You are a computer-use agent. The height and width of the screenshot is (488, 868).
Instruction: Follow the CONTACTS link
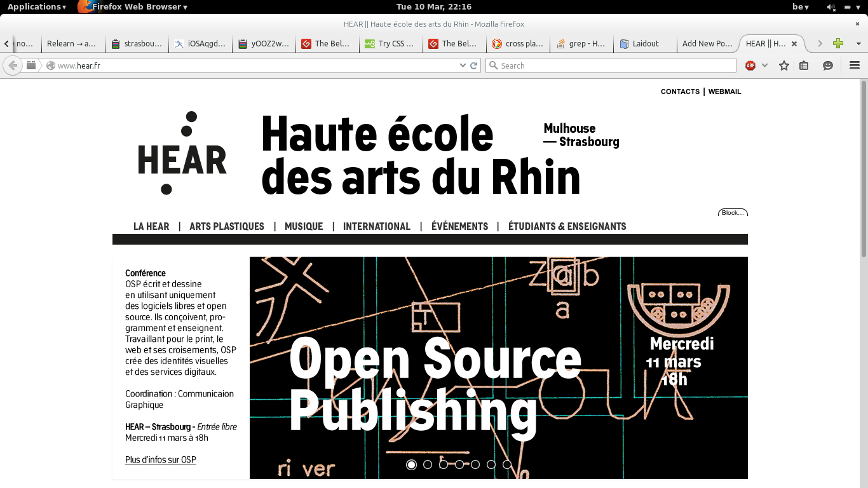680,91
